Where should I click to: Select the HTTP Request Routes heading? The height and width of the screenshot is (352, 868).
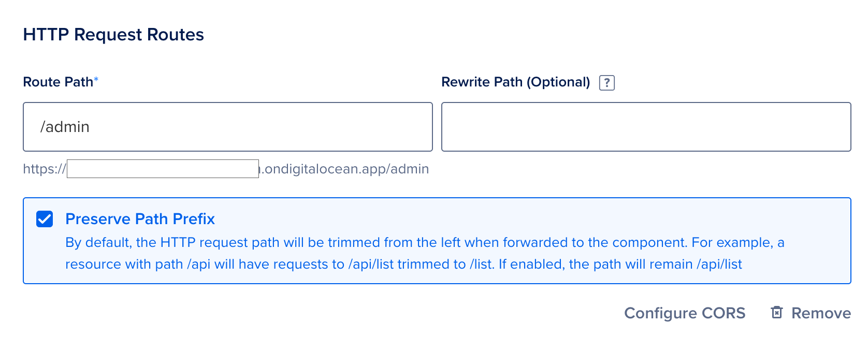point(113,34)
